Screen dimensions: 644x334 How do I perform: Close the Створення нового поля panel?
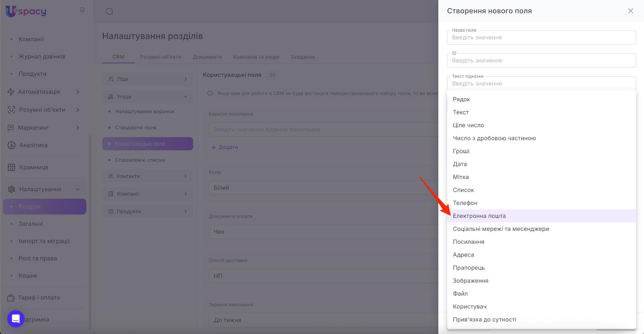click(630, 11)
